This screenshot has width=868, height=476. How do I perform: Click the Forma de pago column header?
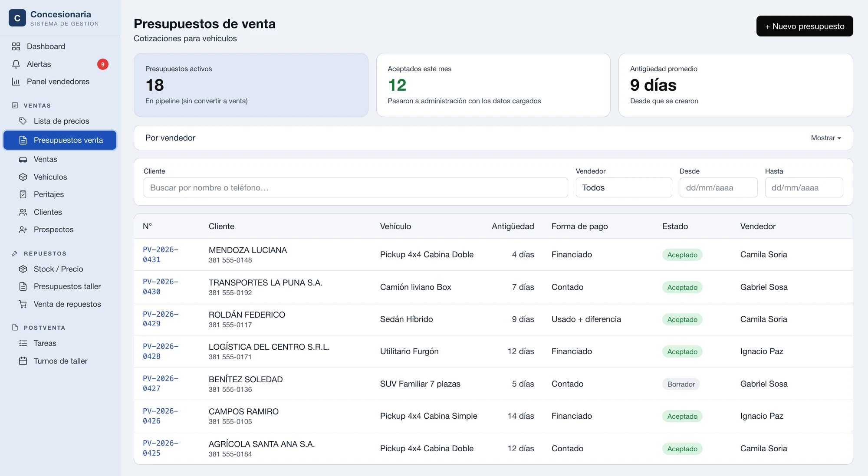(579, 226)
